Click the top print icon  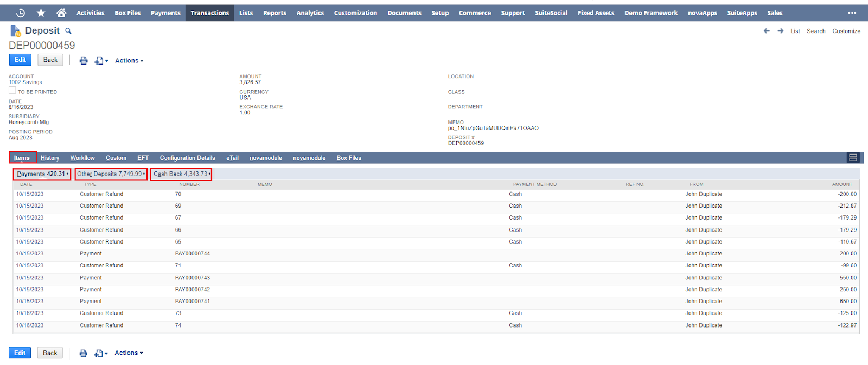84,61
